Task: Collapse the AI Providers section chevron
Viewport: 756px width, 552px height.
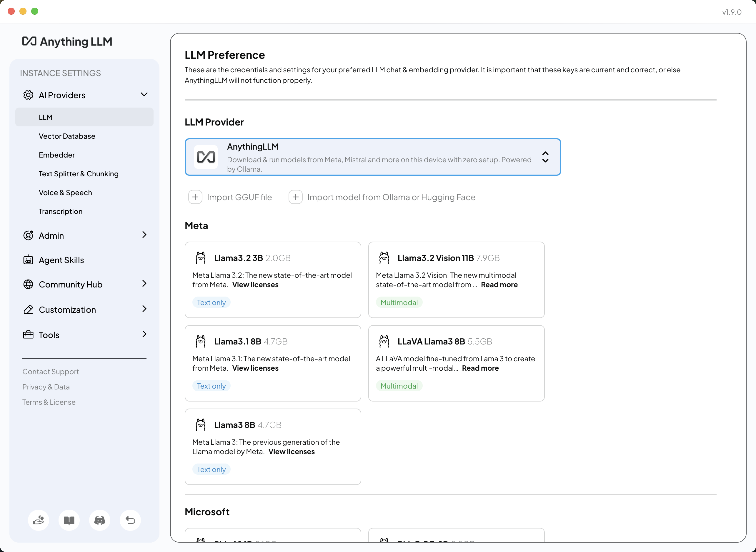Action: (x=144, y=95)
